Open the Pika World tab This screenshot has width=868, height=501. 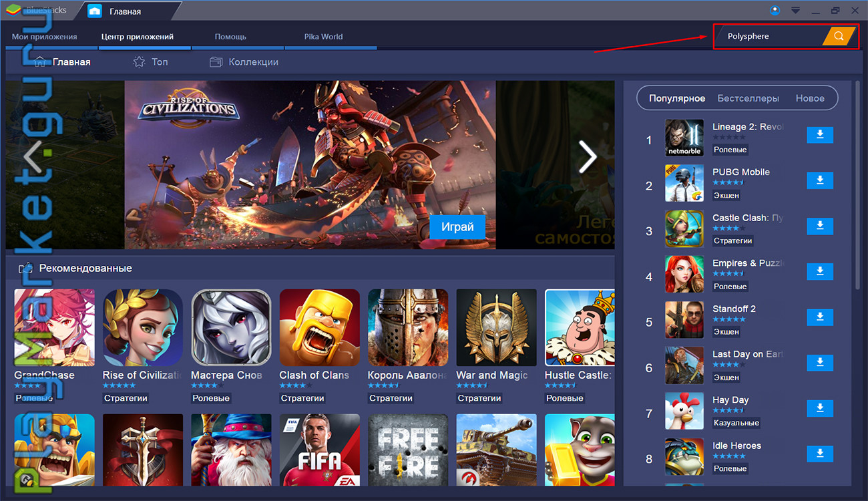323,37
